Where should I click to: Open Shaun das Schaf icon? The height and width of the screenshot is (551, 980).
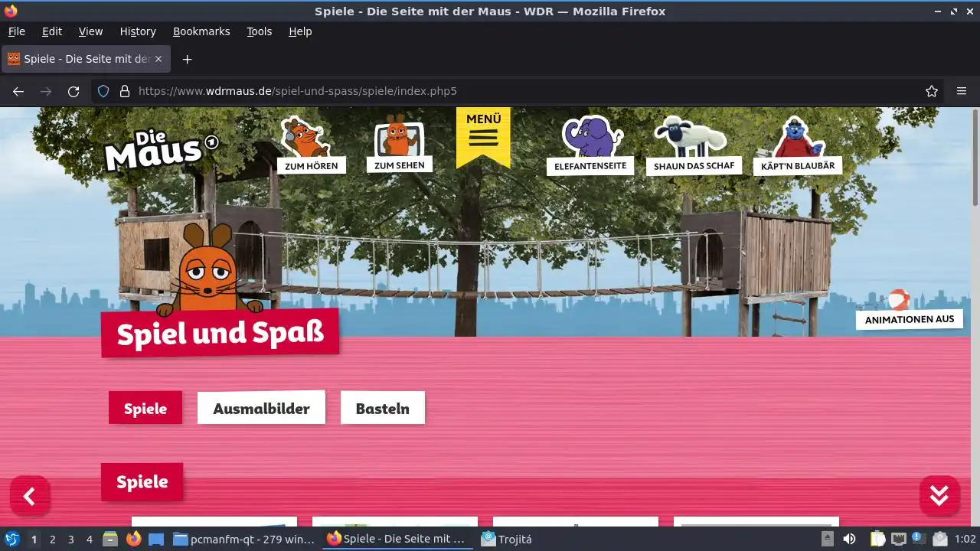pos(694,145)
